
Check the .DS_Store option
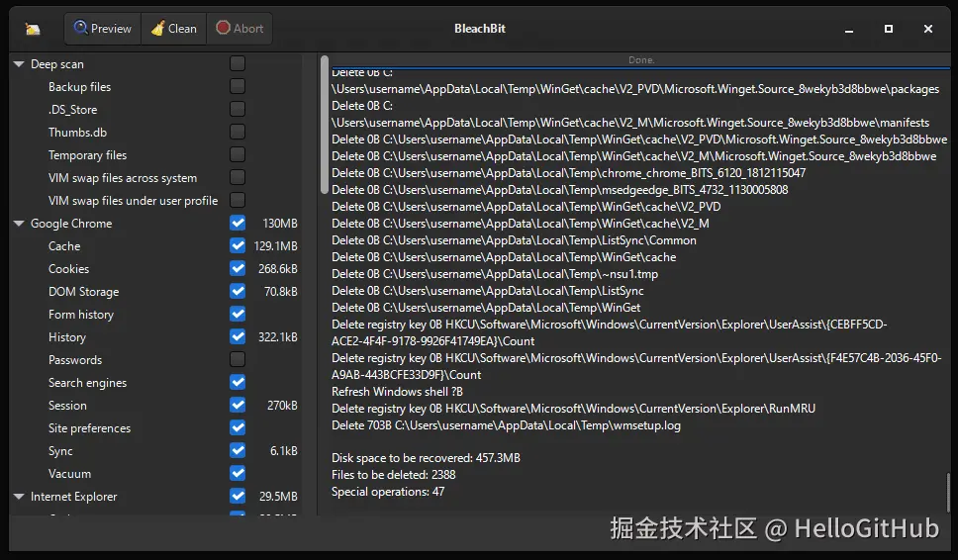click(x=238, y=109)
